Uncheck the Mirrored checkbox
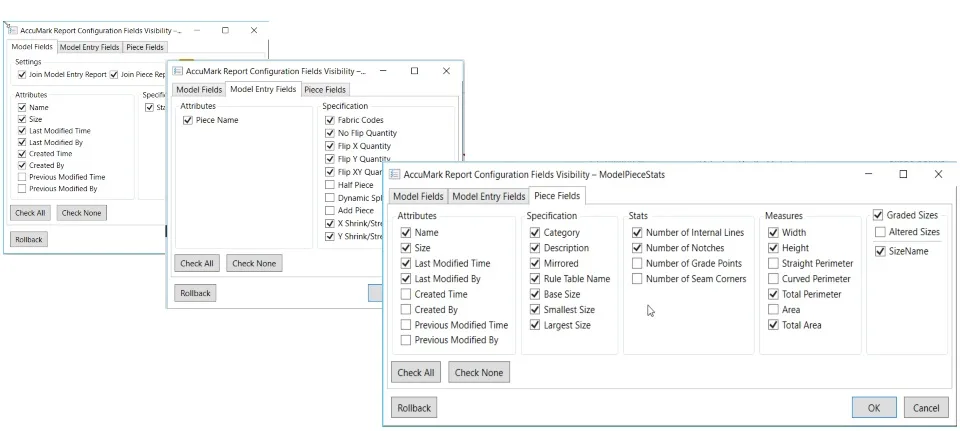The image size is (960, 431). [x=534, y=263]
